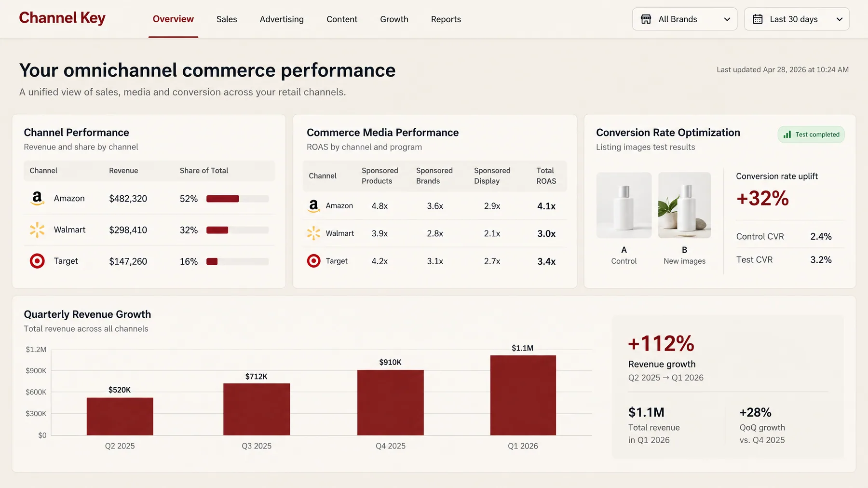Expand the Last 30 days chevron arrow

pyautogui.click(x=840, y=19)
